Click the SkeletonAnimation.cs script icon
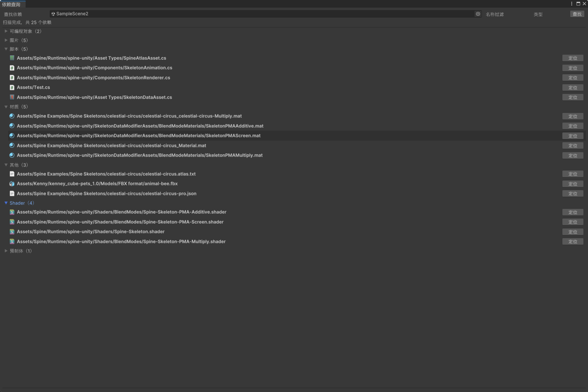 tap(12, 68)
